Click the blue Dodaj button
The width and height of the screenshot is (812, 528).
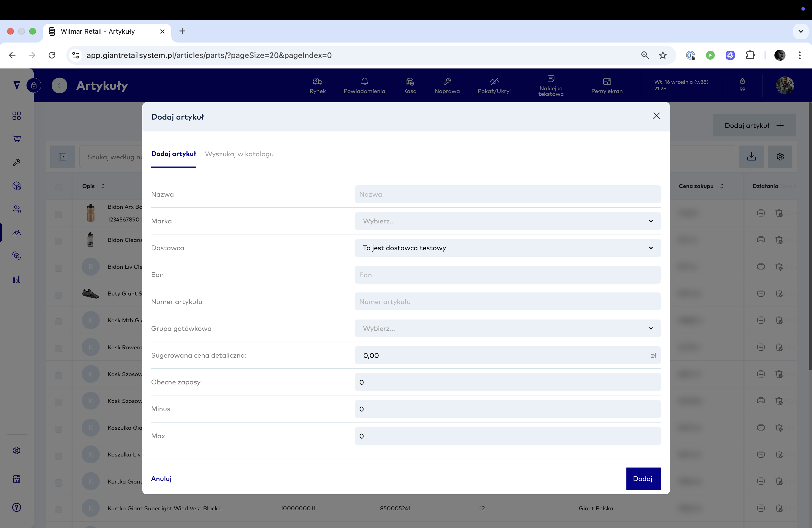pyautogui.click(x=643, y=479)
